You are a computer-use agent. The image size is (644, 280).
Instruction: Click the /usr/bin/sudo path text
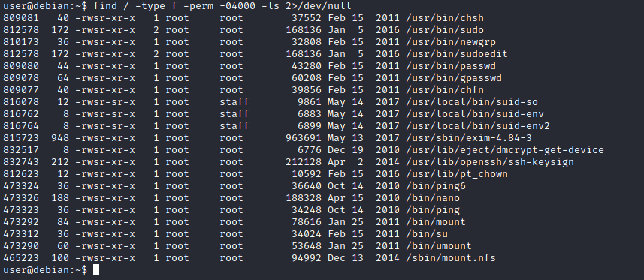pyautogui.click(x=444, y=30)
